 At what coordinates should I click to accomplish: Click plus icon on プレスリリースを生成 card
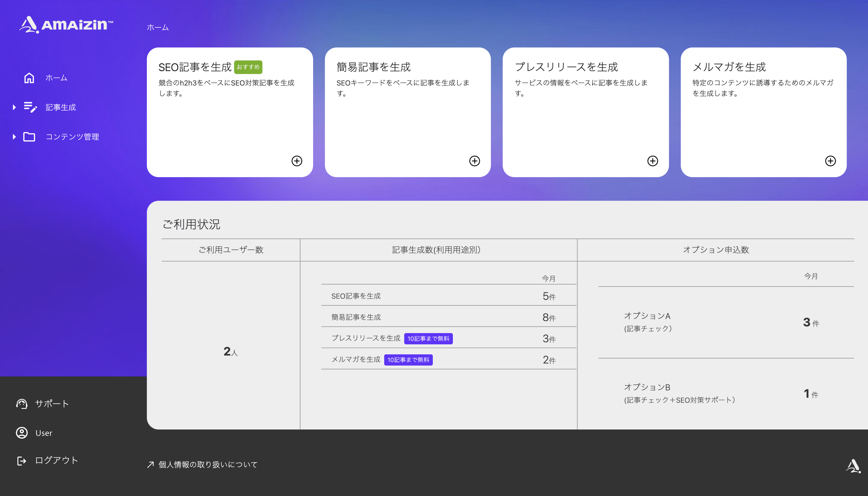652,161
